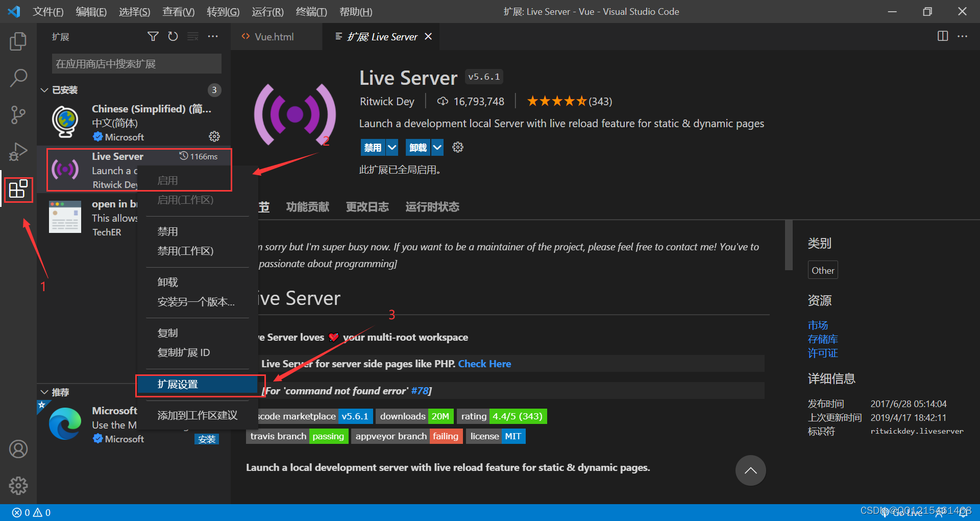Open the Check Here link
Viewport: 980px width, 521px height.
484,364
